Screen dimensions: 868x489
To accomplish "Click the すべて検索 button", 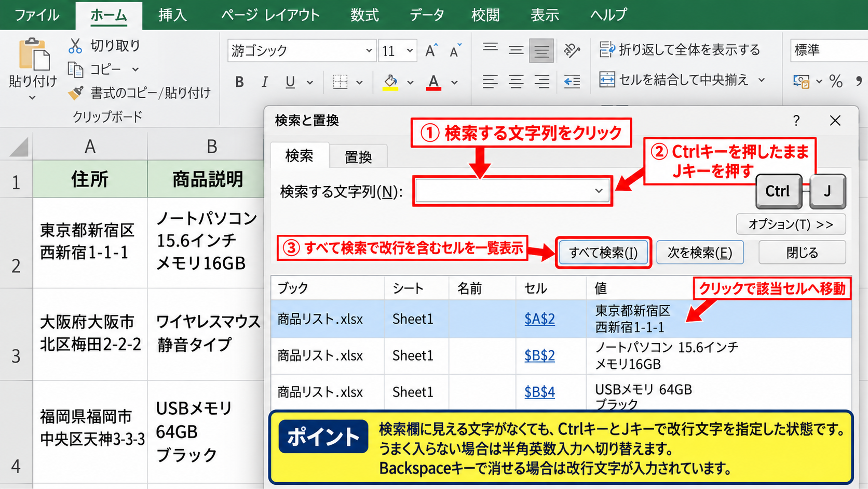I will (603, 253).
